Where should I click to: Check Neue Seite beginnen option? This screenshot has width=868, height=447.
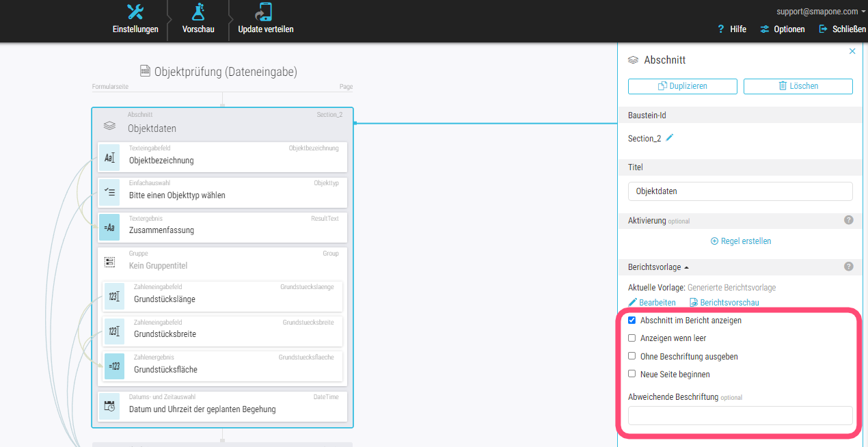632,374
